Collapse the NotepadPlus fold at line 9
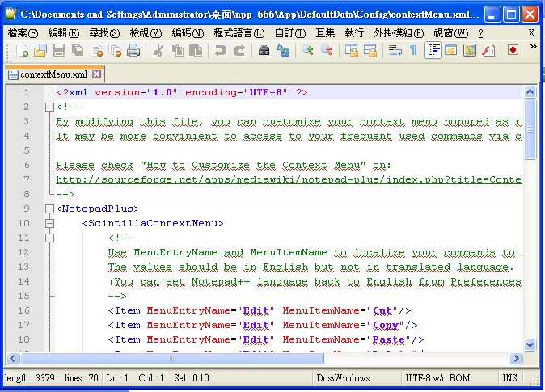The image size is (545, 392). click(49, 209)
